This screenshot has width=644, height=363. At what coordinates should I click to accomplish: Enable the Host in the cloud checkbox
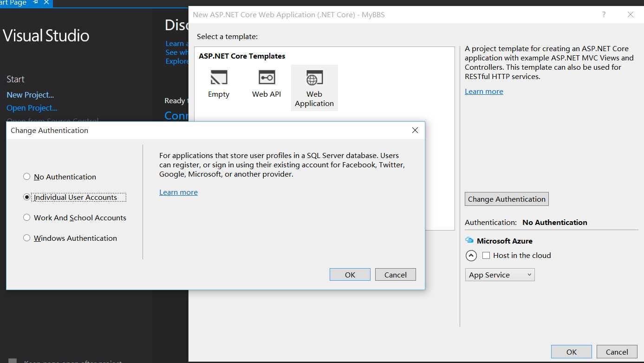pos(486,256)
